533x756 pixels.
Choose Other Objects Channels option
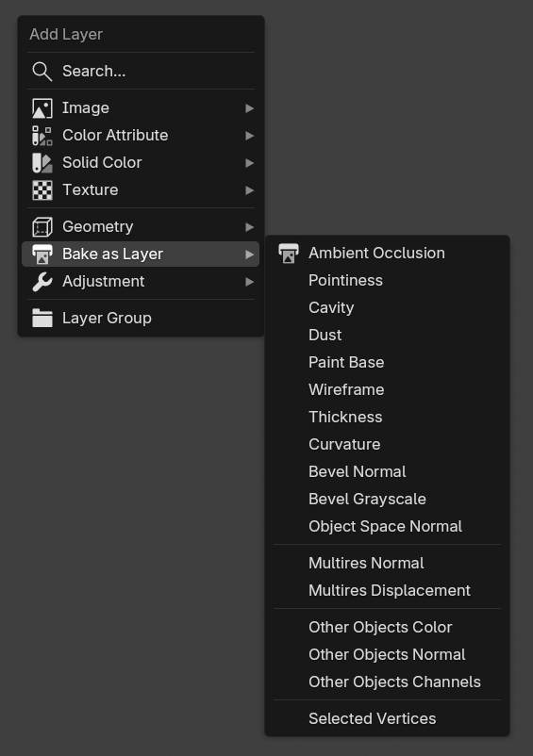(388, 682)
